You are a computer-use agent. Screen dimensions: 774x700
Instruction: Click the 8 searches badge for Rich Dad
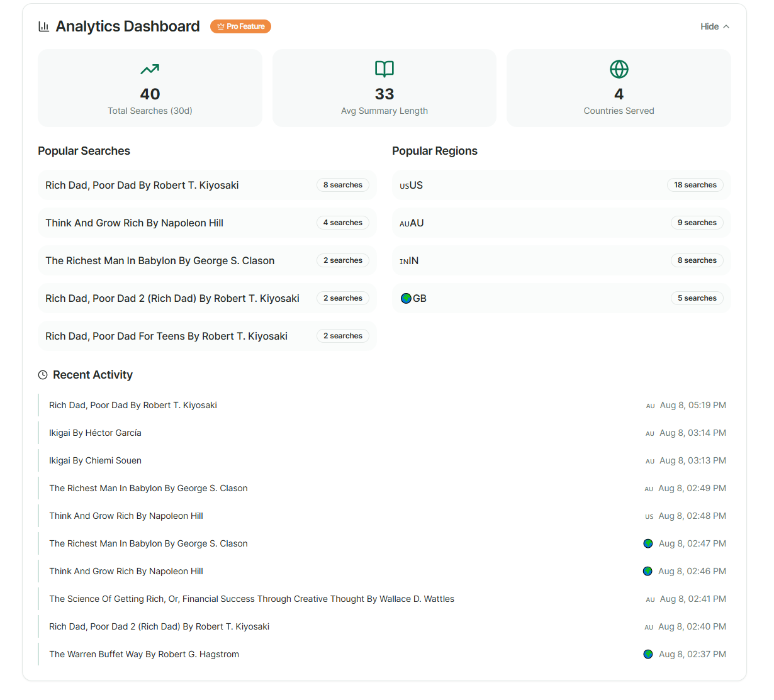coord(342,185)
